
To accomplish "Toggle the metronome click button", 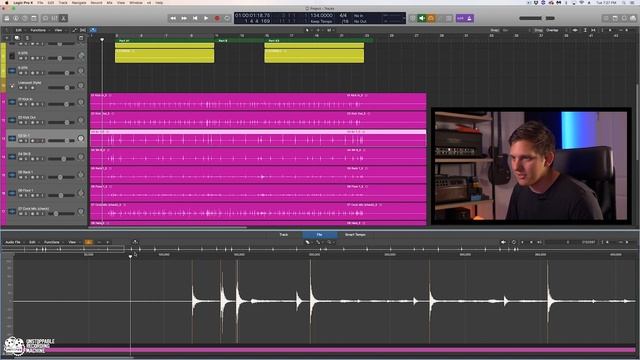I will pyautogui.click(x=469, y=18).
